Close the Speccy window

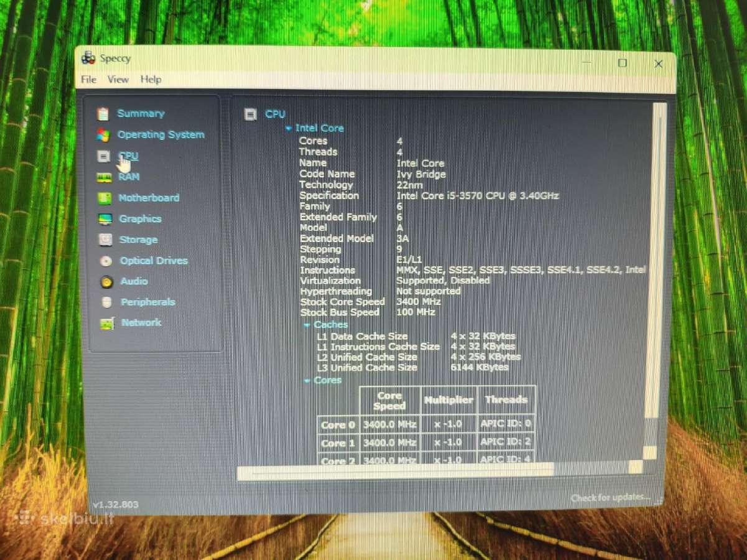click(x=658, y=63)
